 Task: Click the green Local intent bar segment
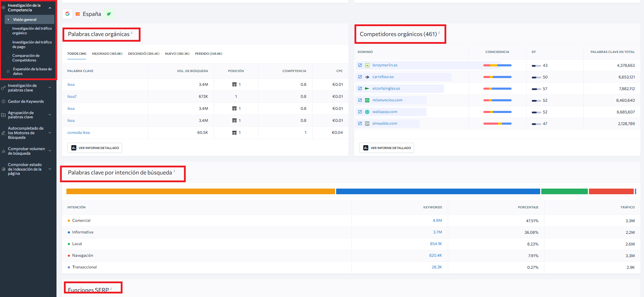pyautogui.click(x=565, y=191)
